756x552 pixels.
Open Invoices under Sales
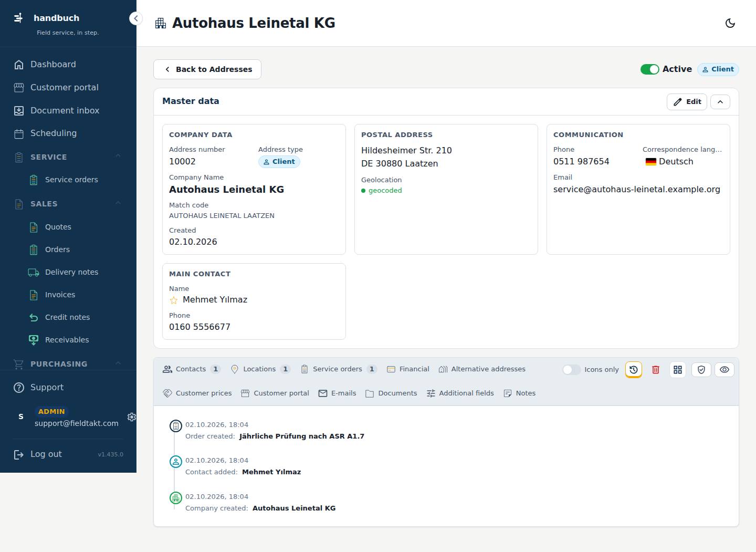(68, 295)
